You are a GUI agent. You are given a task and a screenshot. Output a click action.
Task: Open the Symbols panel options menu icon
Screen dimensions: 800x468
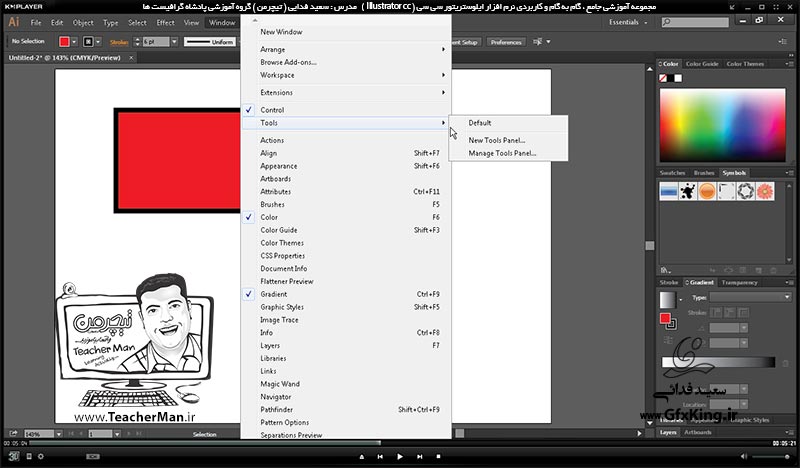pos(789,173)
